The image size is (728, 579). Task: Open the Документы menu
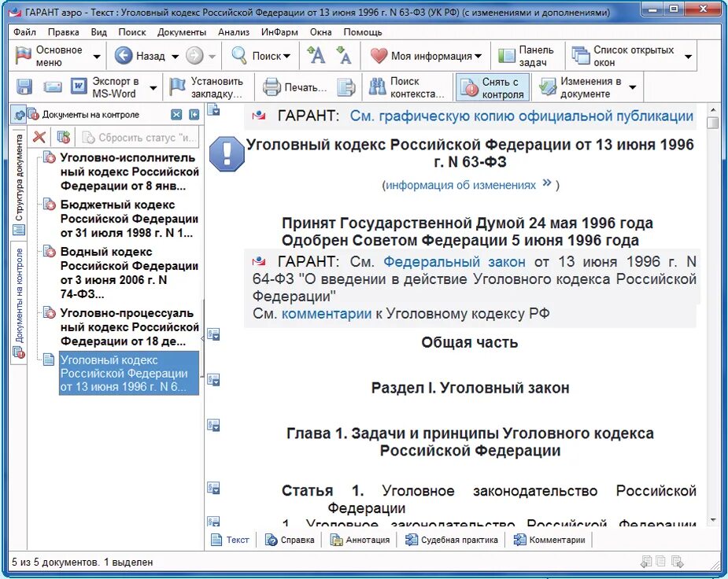(x=182, y=32)
